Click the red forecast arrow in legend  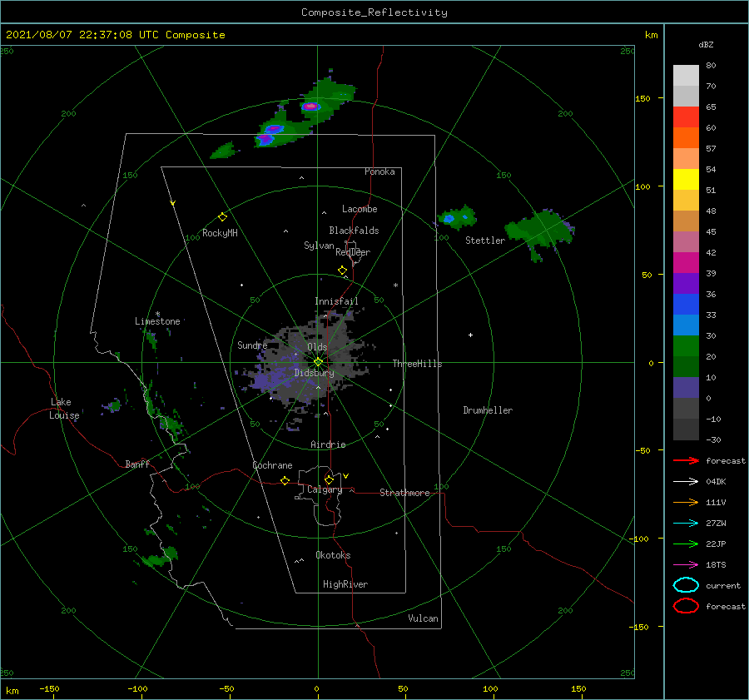click(686, 460)
